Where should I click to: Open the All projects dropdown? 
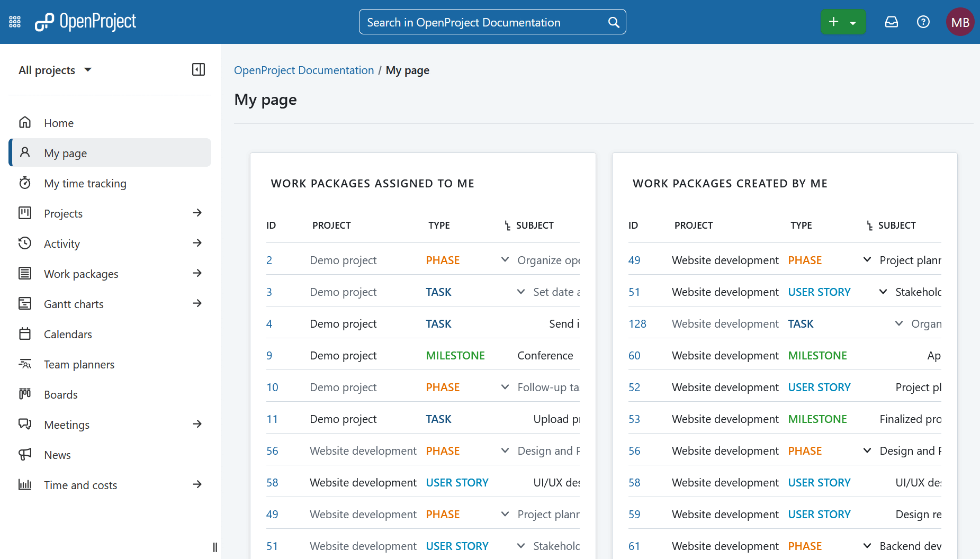(56, 69)
